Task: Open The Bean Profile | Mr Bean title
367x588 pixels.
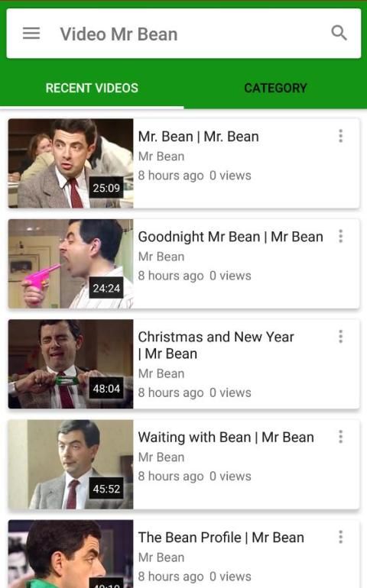Action: 221,538
